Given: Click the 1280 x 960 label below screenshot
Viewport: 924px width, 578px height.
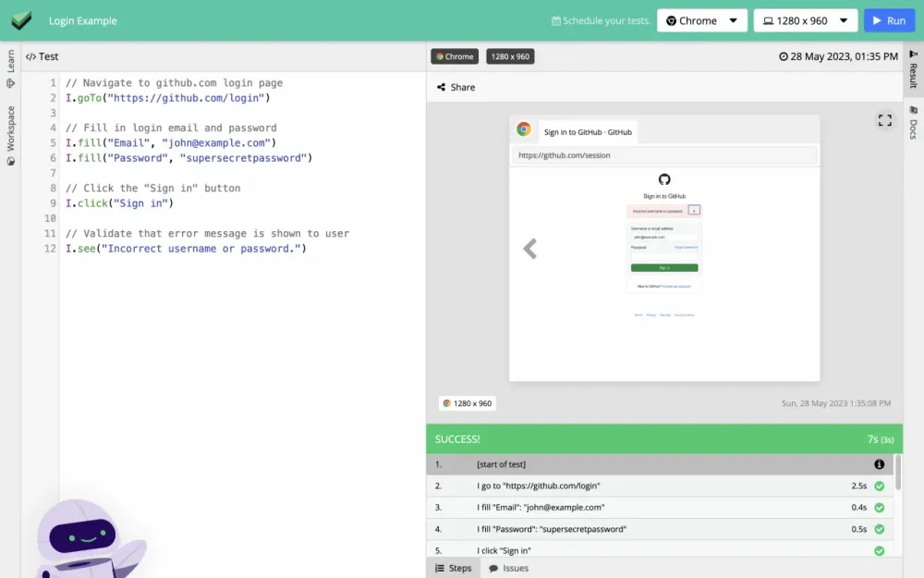Looking at the screenshot, I should coord(468,403).
